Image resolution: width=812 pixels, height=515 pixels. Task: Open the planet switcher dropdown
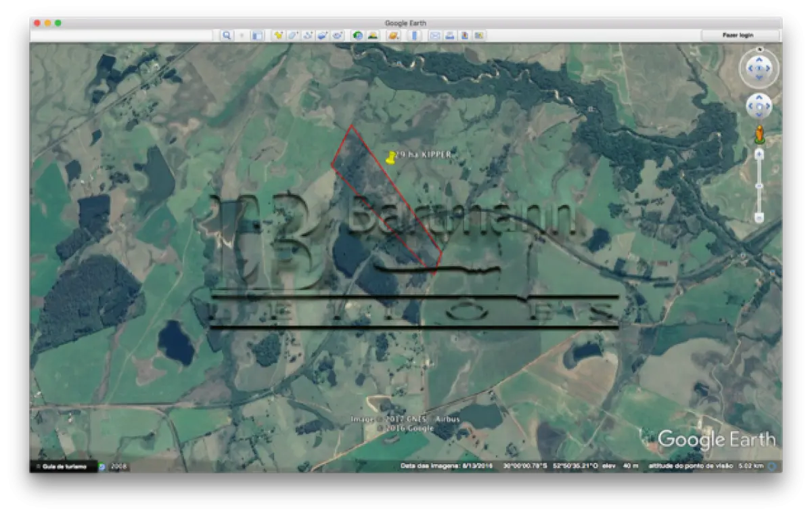(393, 35)
